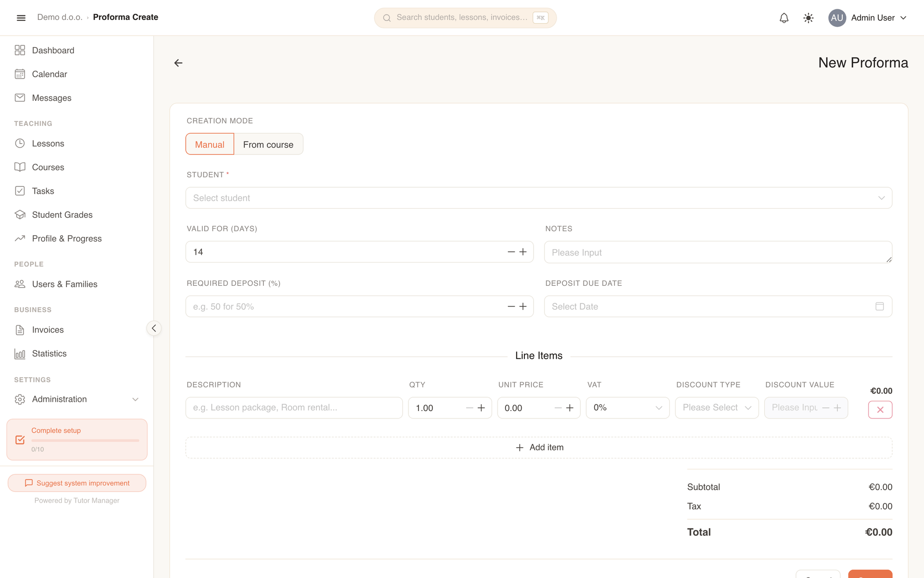Increase required deposit with plus
924x578 pixels.
click(523, 307)
